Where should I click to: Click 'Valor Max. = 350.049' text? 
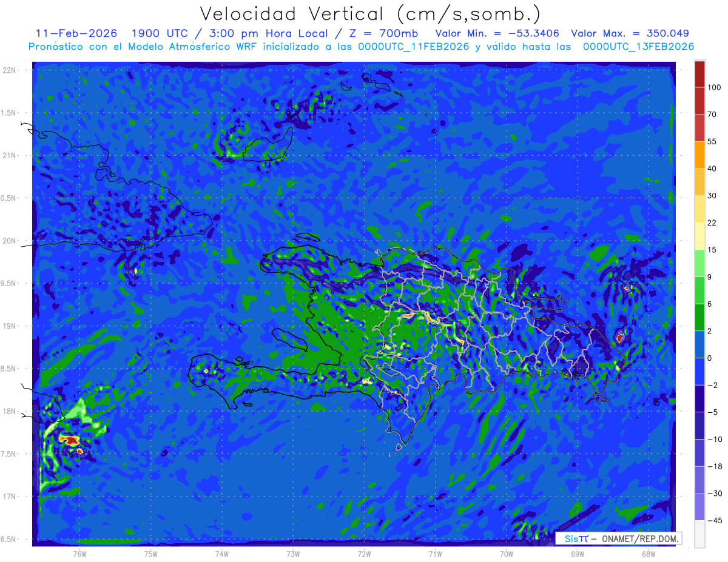click(x=630, y=33)
